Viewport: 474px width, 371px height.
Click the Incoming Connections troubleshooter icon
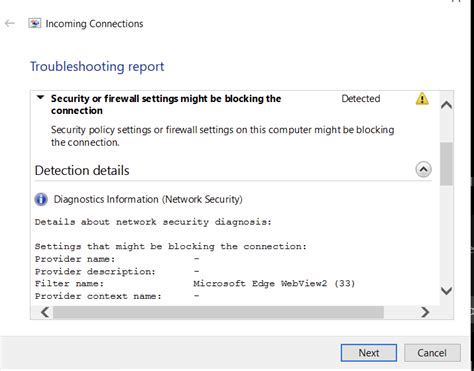click(x=35, y=23)
